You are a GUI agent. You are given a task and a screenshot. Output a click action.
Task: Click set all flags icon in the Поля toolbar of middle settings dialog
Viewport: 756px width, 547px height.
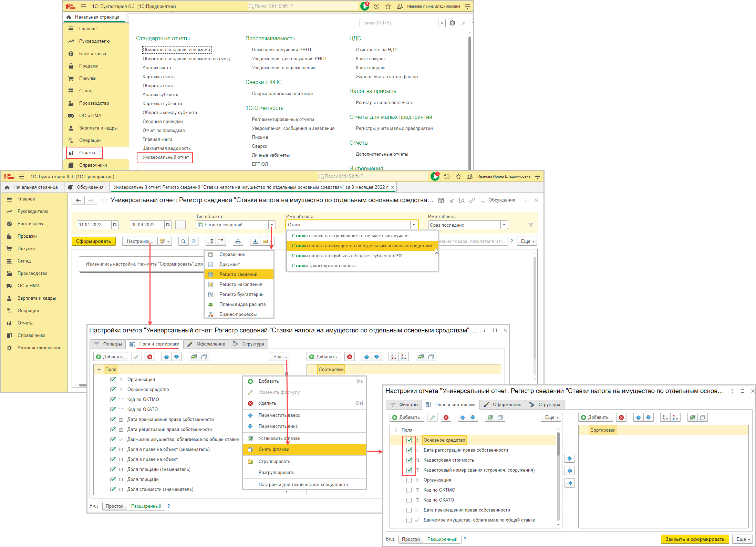(x=194, y=357)
